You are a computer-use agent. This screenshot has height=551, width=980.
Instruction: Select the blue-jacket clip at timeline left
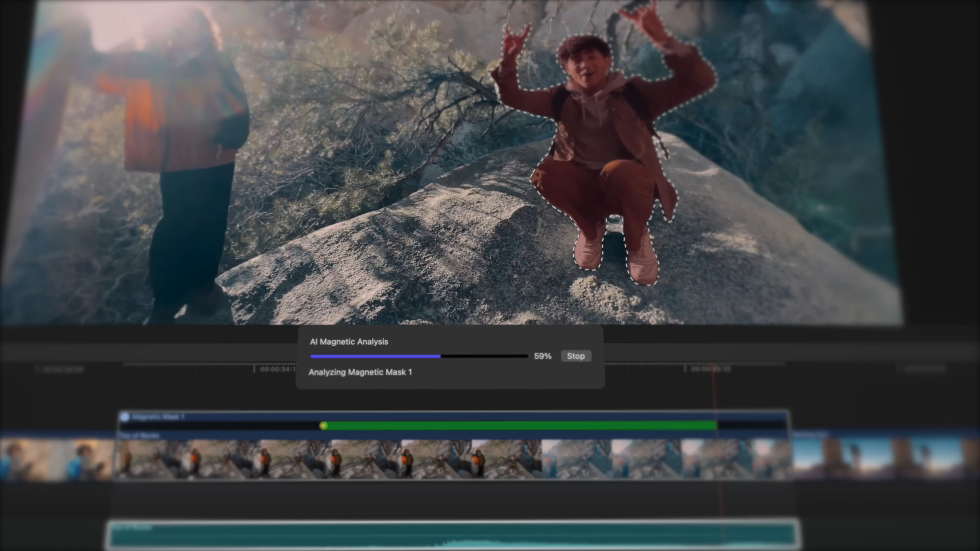(57, 459)
